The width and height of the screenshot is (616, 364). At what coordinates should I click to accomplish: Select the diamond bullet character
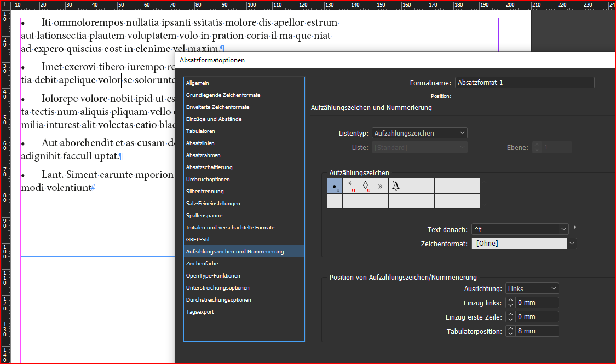click(365, 186)
